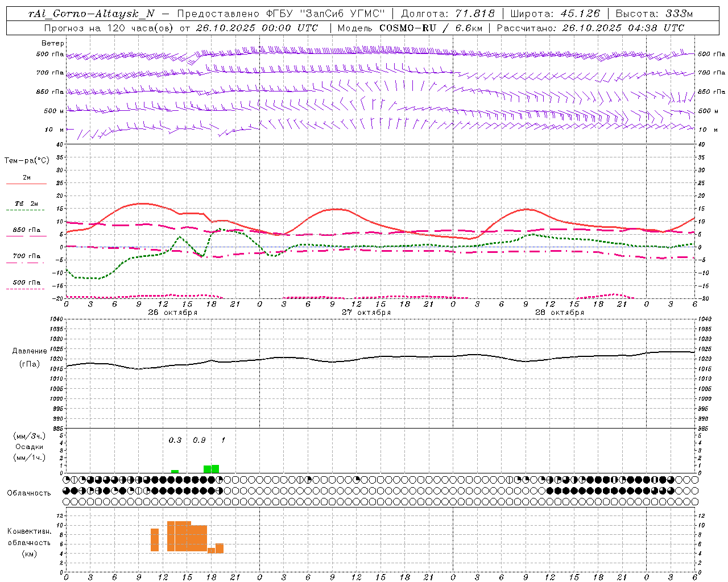The image size is (728, 582).
Task: Click the "Осадки" precipitation label
Action: (x=29, y=447)
